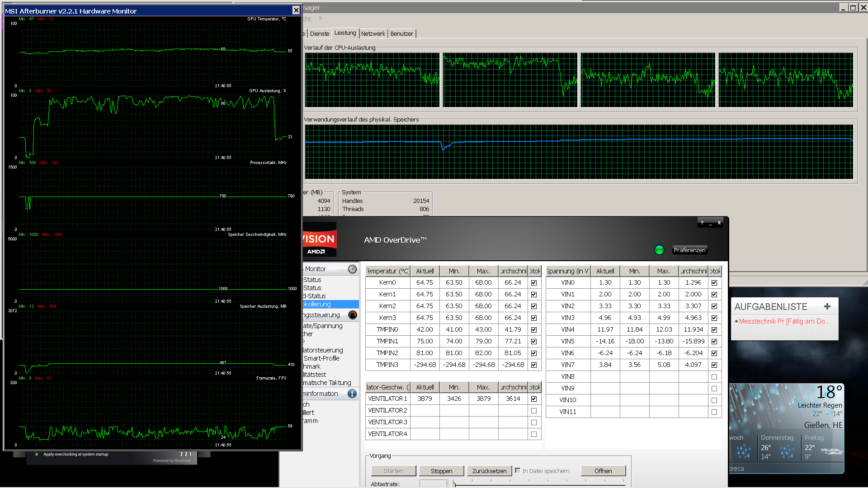This screenshot has height=488, width=868.
Task: Uncheck the Kern0 temperature logging checkbox
Action: click(534, 283)
